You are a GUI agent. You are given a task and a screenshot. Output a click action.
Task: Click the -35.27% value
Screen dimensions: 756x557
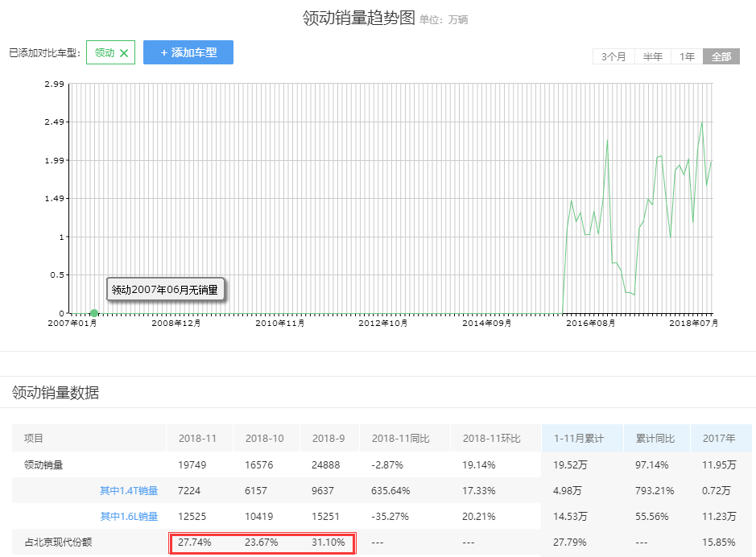(390, 517)
